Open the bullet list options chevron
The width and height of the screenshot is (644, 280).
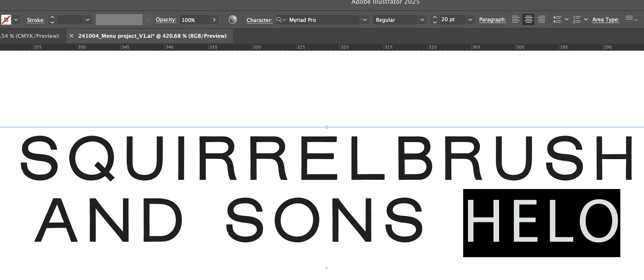[567, 20]
